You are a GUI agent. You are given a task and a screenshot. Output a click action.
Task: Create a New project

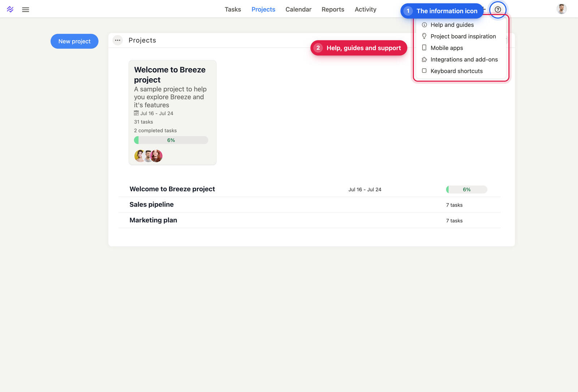(74, 41)
